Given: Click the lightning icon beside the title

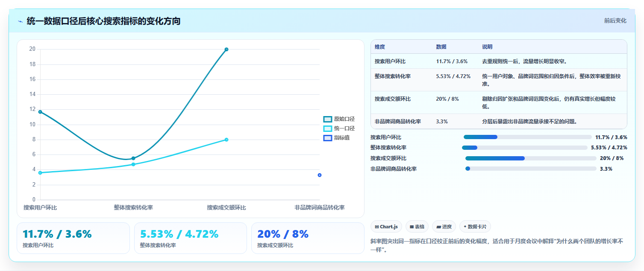Looking at the screenshot, I should point(20,21).
